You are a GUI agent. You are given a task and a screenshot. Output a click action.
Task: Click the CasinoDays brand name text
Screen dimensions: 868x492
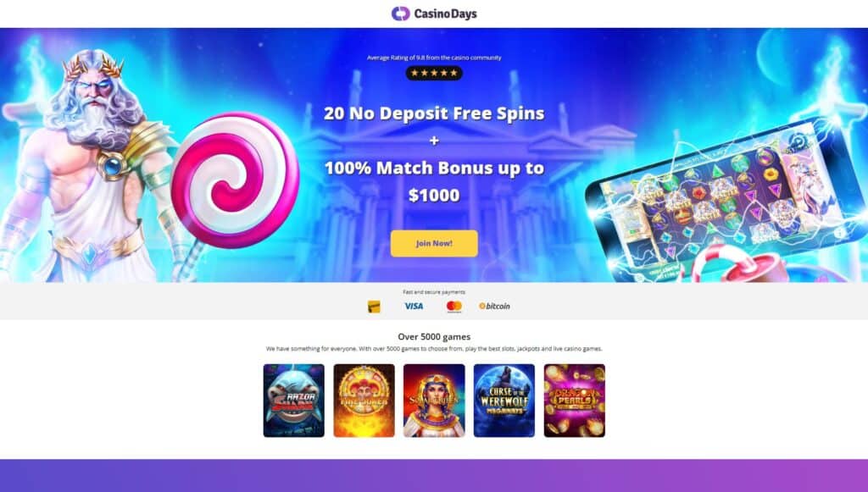click(445, 14)
